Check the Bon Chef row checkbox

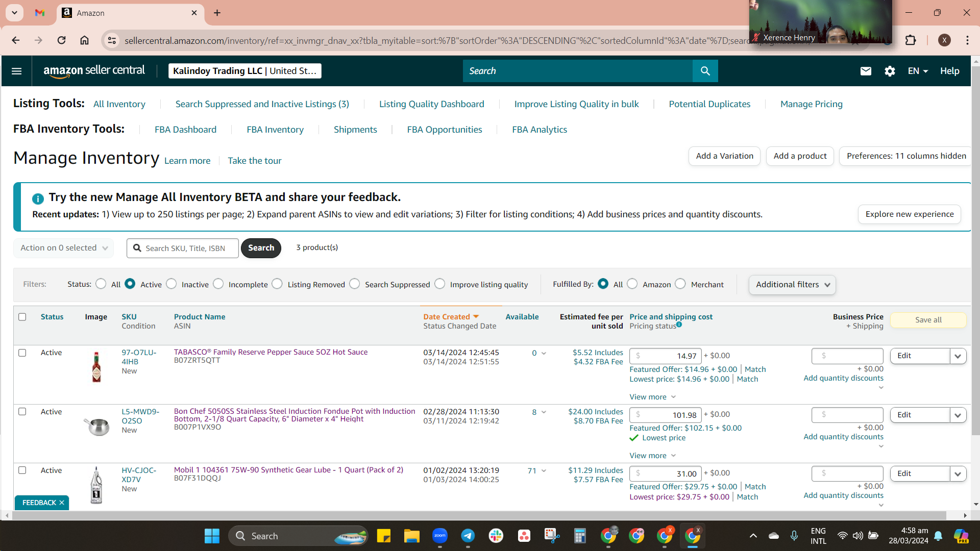pos(22,411)
